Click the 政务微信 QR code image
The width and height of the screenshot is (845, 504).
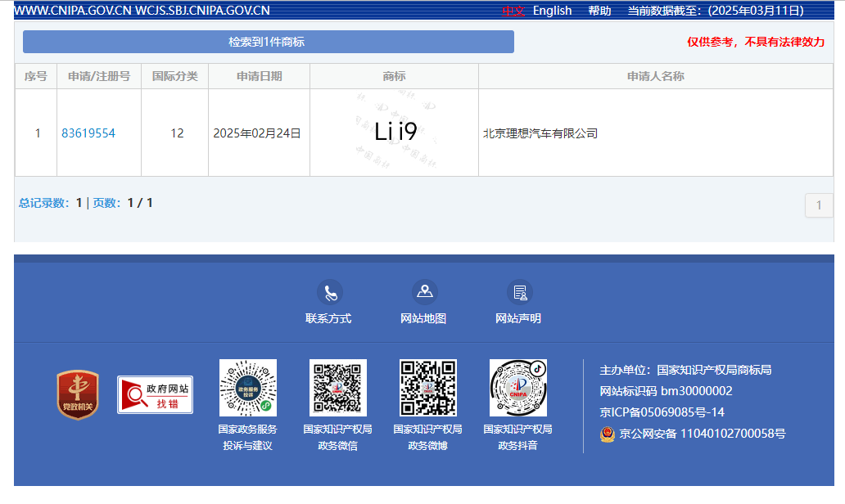click(338, 388)
